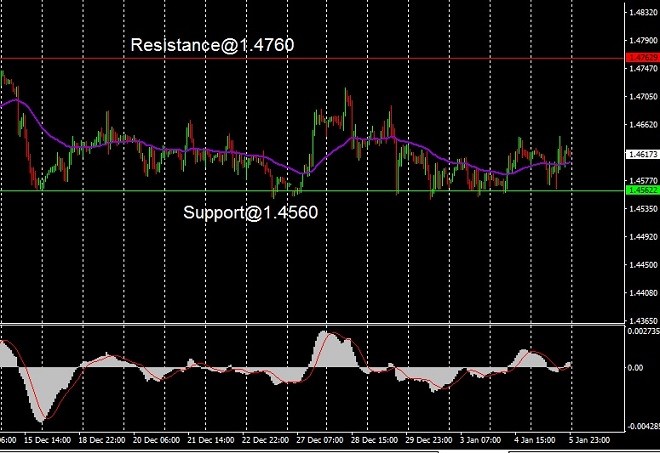This screenshot has height=453, width=660.
Task: Click the 3 Jan 07:00 time label
Action: click(480, 440)
